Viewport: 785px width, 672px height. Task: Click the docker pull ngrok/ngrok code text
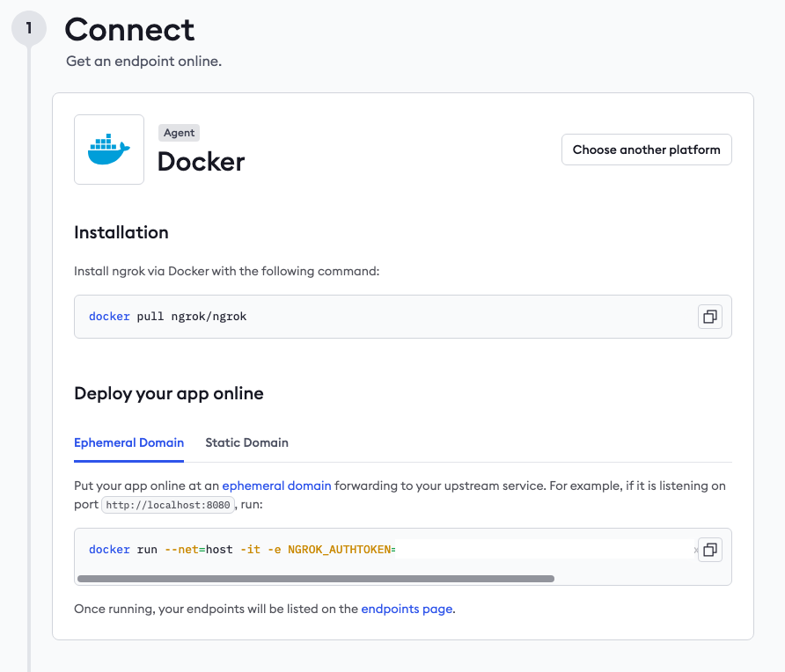(x=168, y=317)
